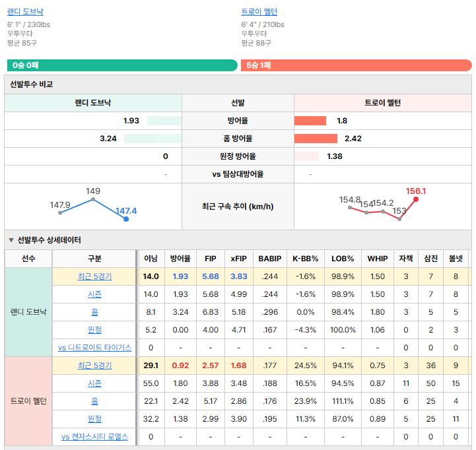Open the 원정 split link for 랜디 도브낙
This screenshot has height=450, width=476.
94,330
